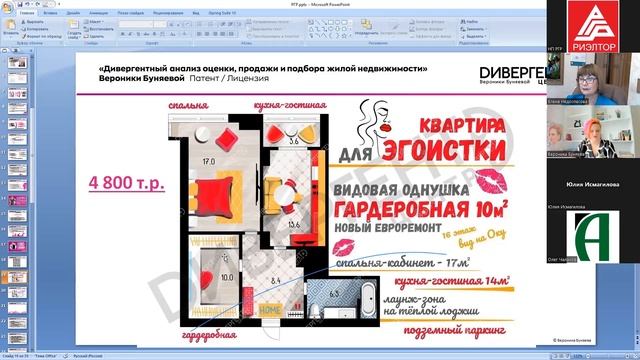The image size is (640, 360).
Task: Decrease paragraph indent level
Action: 222,24
